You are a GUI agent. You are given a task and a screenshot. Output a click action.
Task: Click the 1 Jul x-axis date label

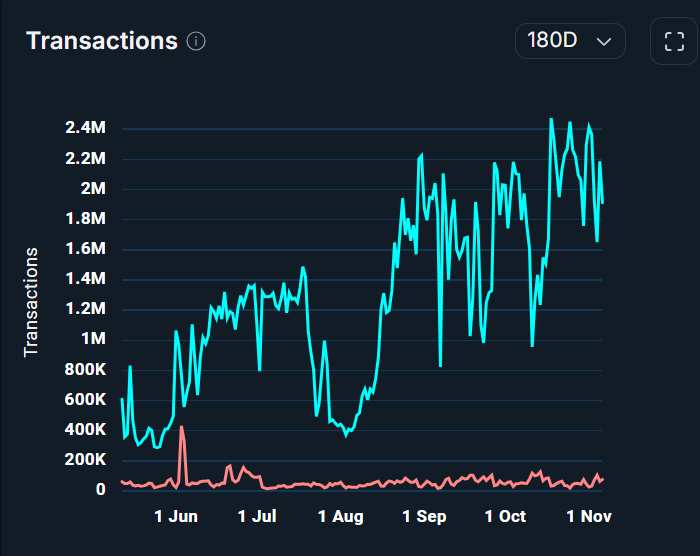point(257,517)
